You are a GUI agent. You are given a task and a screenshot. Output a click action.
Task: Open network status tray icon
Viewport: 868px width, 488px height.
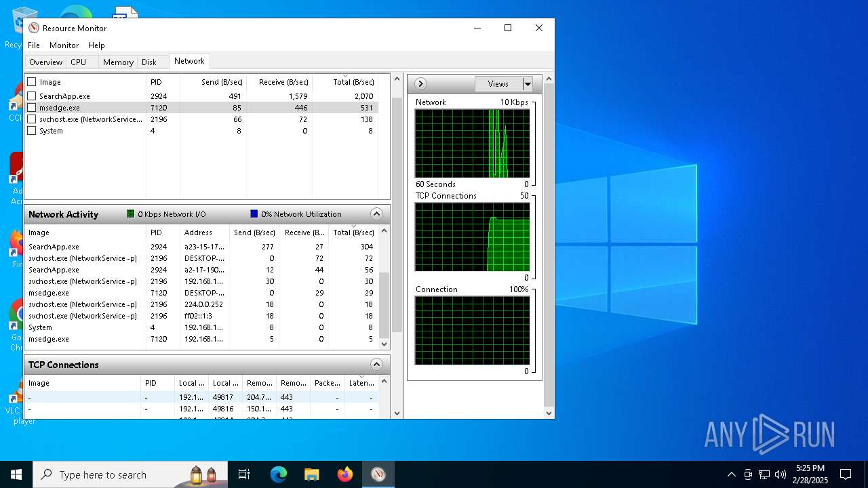coord(764,474)
